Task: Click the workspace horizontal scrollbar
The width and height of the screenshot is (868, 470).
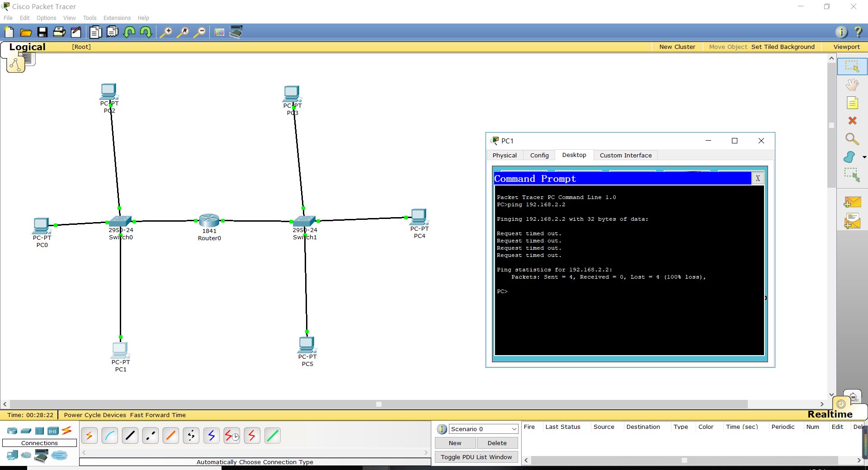Action: (x=379, y=404)
